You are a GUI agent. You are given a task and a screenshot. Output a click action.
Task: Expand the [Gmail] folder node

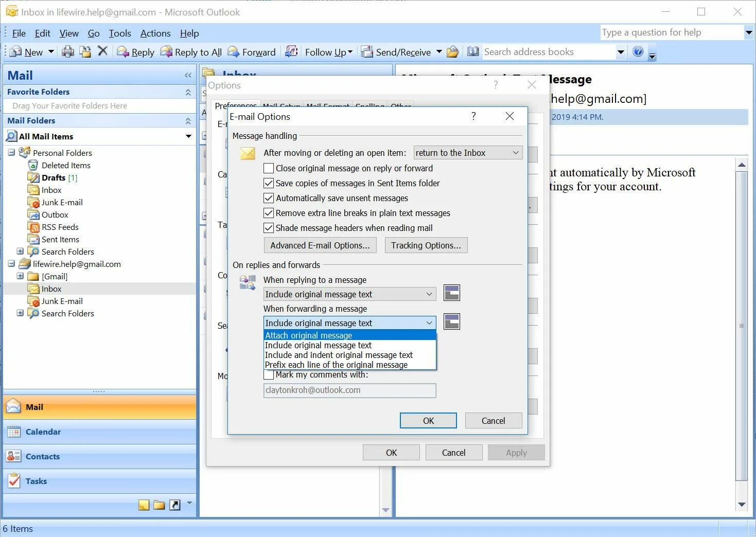20,276
